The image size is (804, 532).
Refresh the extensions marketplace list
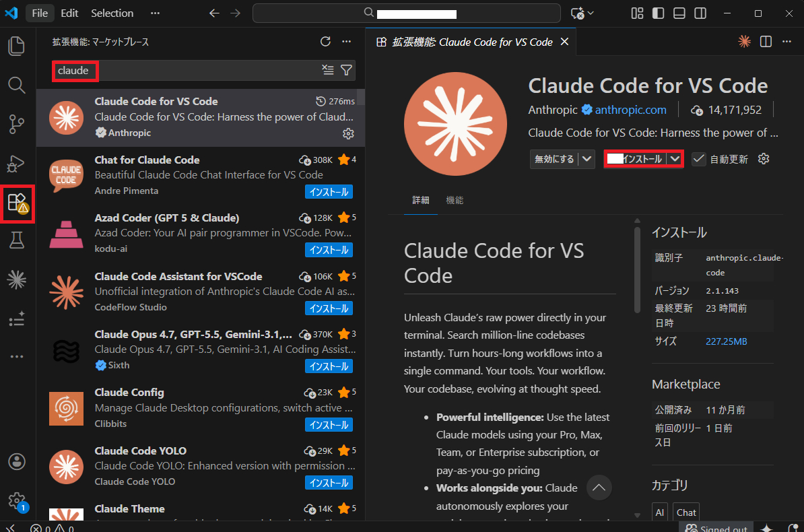(x=326, y=42)
